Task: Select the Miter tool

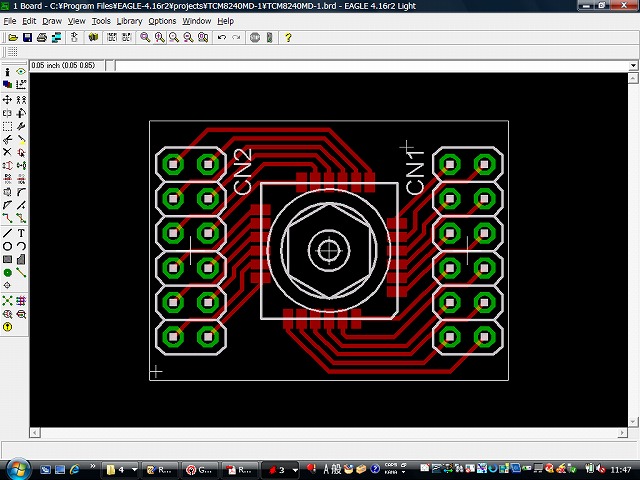Action: tap(21, 192)
